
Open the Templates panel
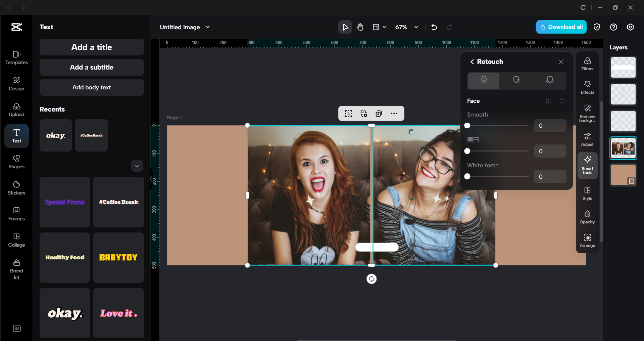click(x=16, y=57)
